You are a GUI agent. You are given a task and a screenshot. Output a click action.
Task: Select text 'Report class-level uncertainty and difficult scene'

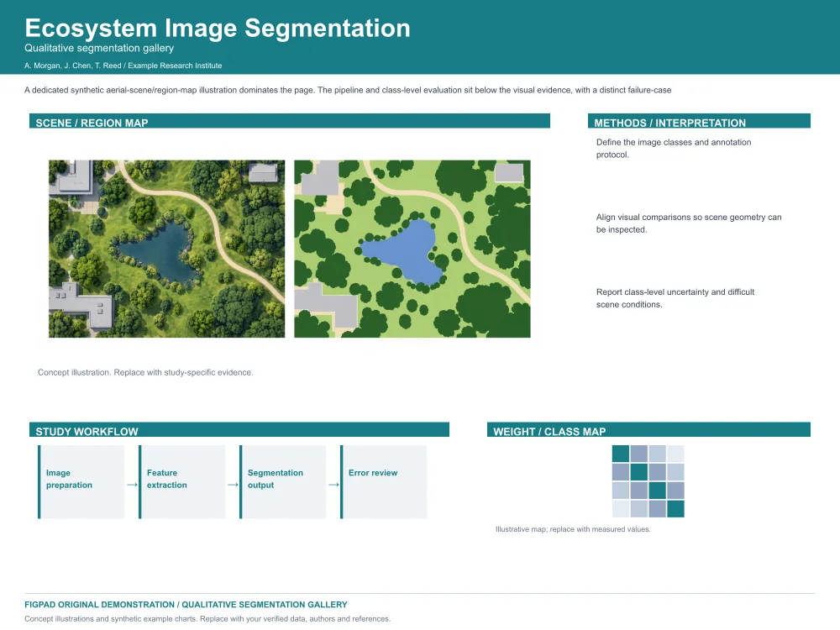(675, 298)
